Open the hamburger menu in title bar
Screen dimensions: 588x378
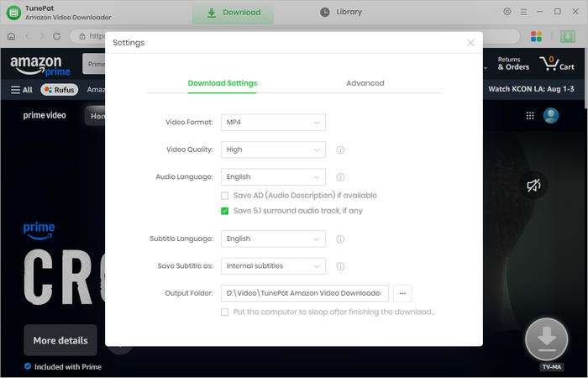point(523,12)
